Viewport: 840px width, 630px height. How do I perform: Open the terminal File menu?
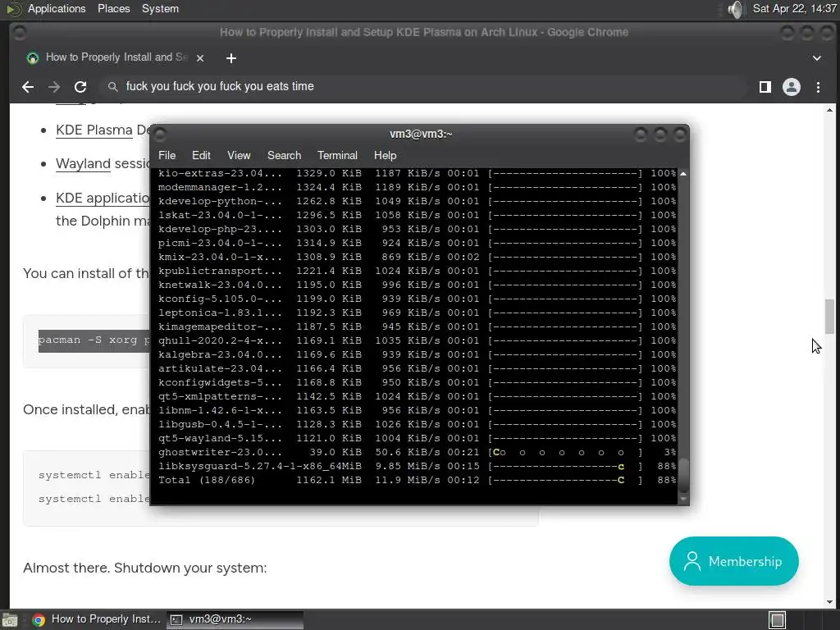(x=167, y=155)
